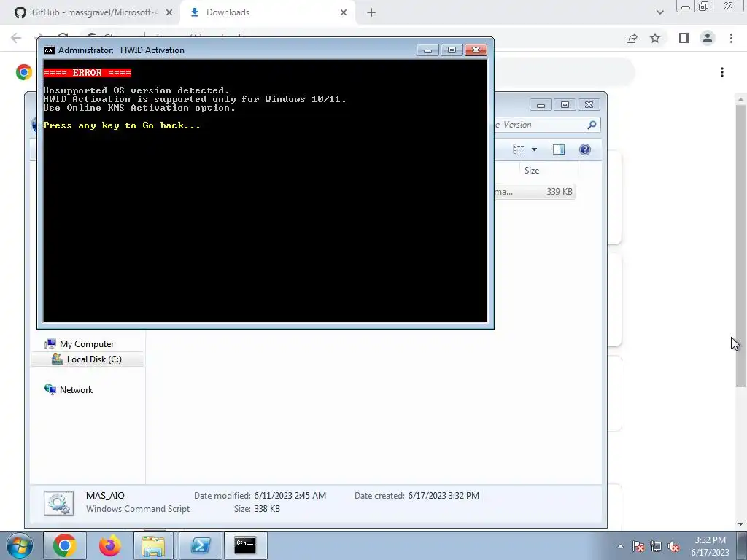Select file row showing 339 KB
747x560 pixels.
click(534, 192)
